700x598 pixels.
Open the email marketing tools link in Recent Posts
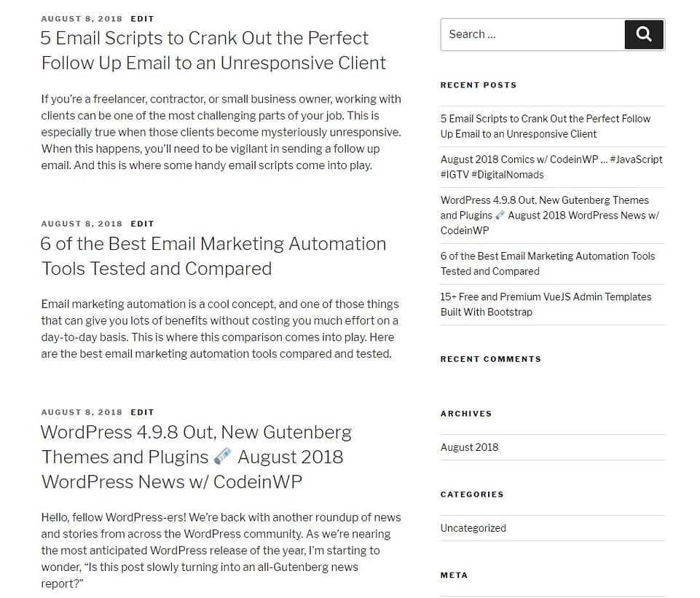coord(547,264)
